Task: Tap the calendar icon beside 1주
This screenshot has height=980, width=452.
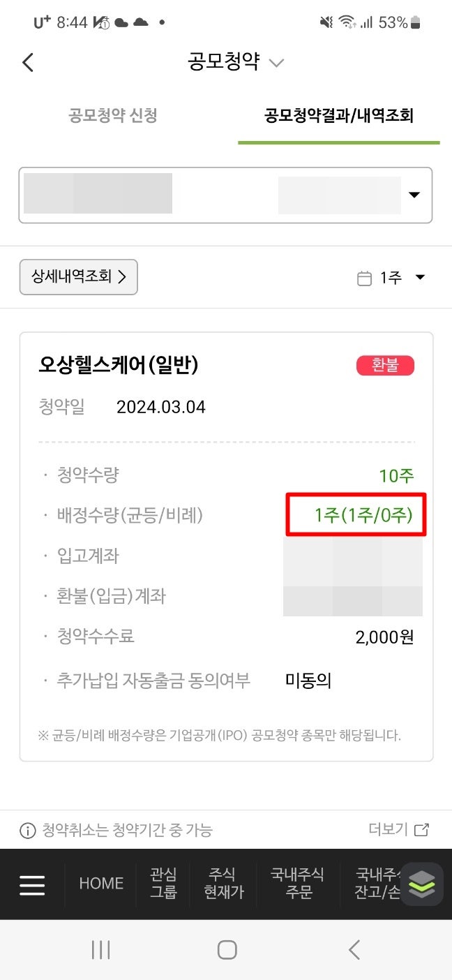Action: (x=364, y=277)
